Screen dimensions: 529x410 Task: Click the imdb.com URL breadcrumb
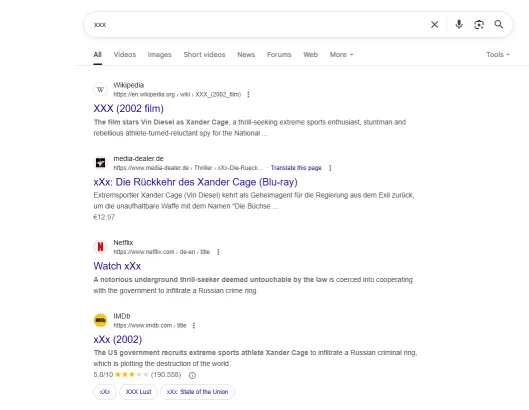click(150, 325)
